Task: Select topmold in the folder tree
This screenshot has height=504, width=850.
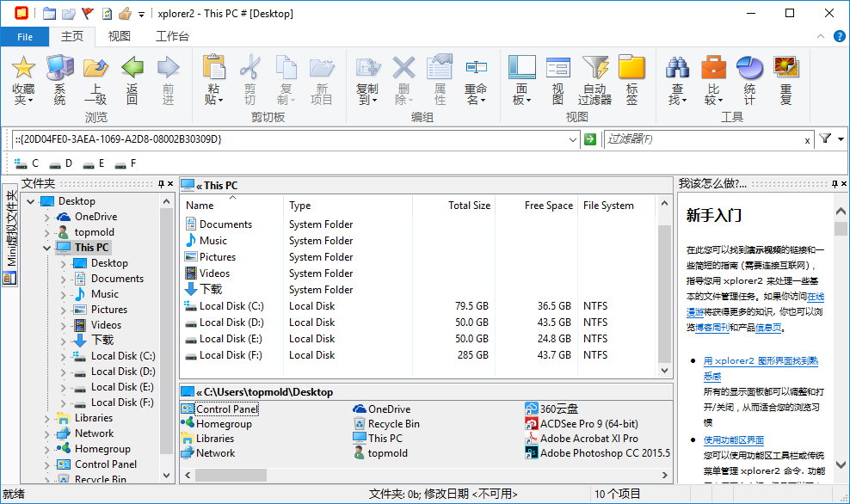Action: [95, 232]
